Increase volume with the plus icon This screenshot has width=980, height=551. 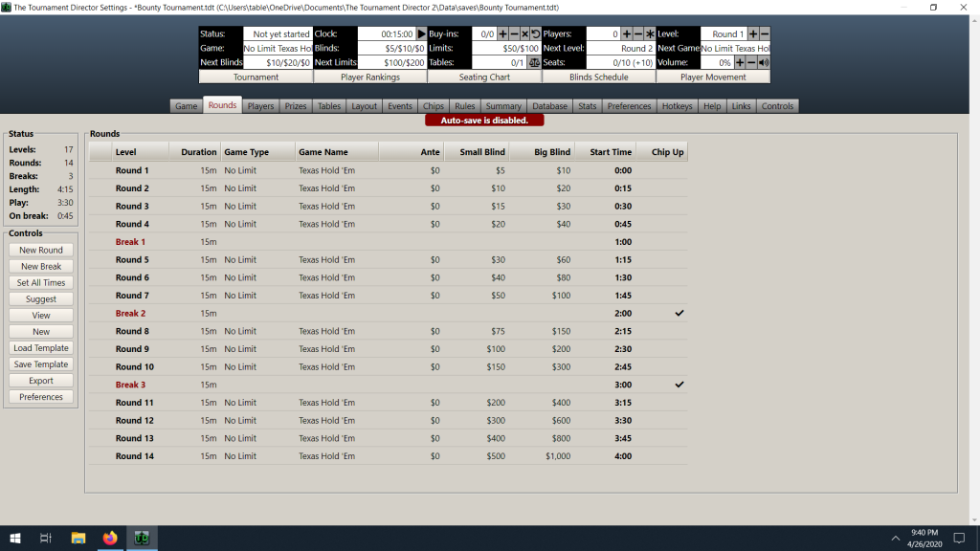point(740,62)
